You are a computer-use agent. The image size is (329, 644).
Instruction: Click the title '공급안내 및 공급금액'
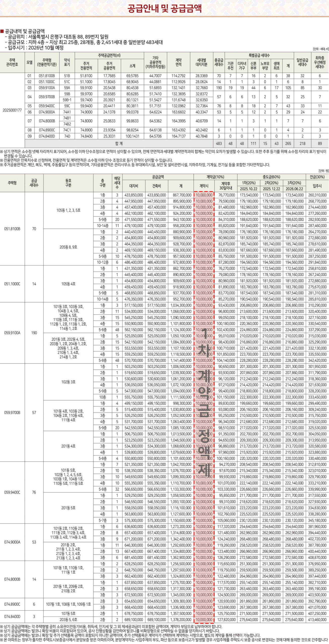[164, 8]
